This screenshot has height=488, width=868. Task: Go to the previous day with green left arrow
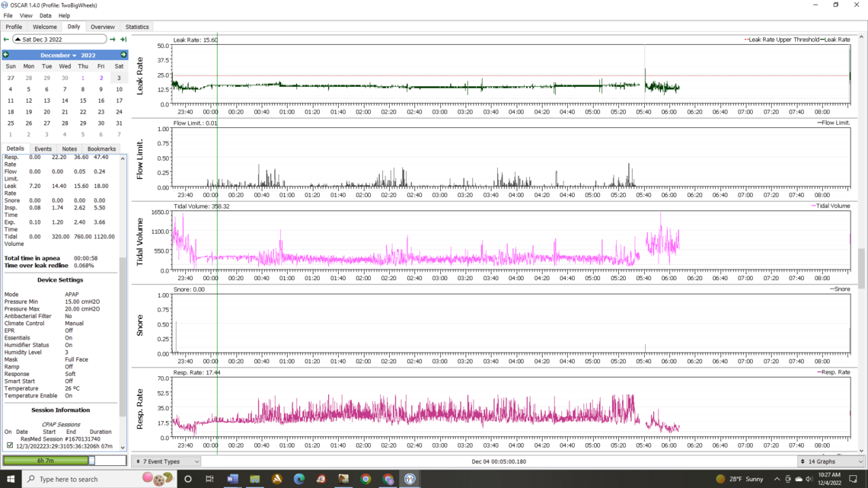click(x=6, y=40)
